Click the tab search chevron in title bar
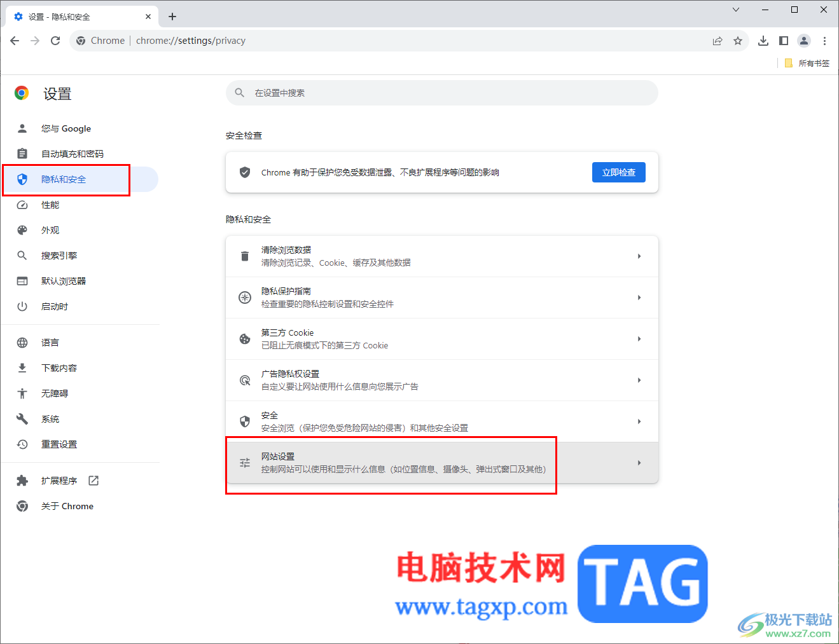Viewport: 839px width, 644px height. tap(736, 10)
